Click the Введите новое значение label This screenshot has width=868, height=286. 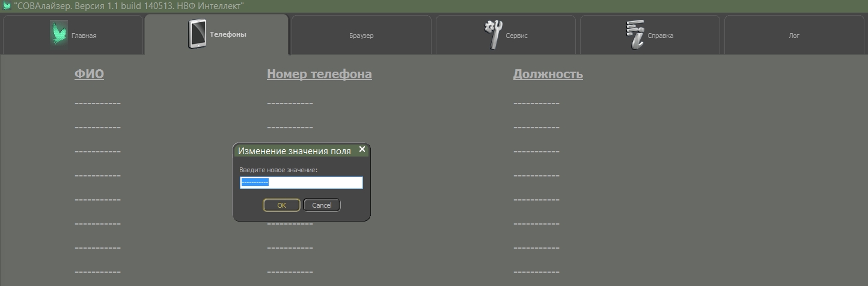278,170
